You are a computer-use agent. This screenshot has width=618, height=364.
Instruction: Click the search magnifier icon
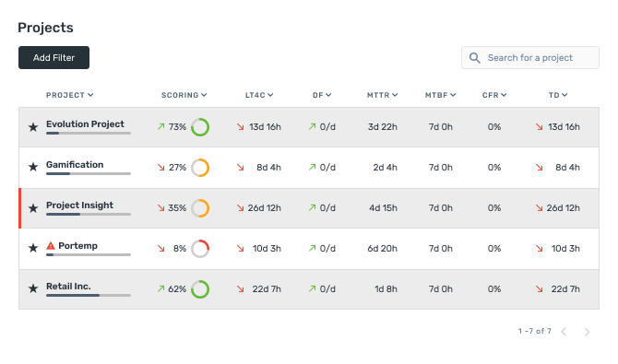[474, 58]
